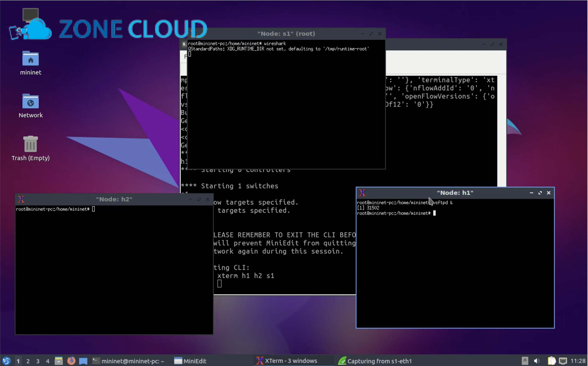This screenshot has width=588, height=366.
Task: Open the Network desktop icon
Action: 30,106
